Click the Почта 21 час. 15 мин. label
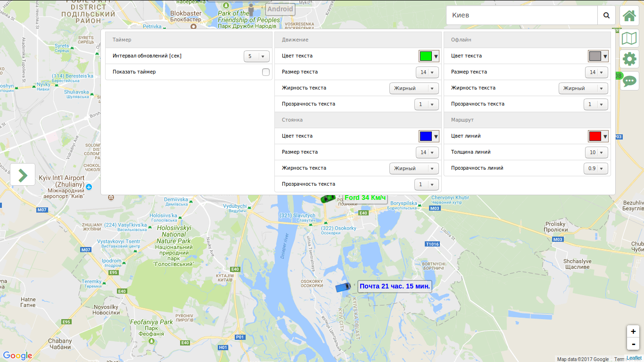 [x=395, y=286]
